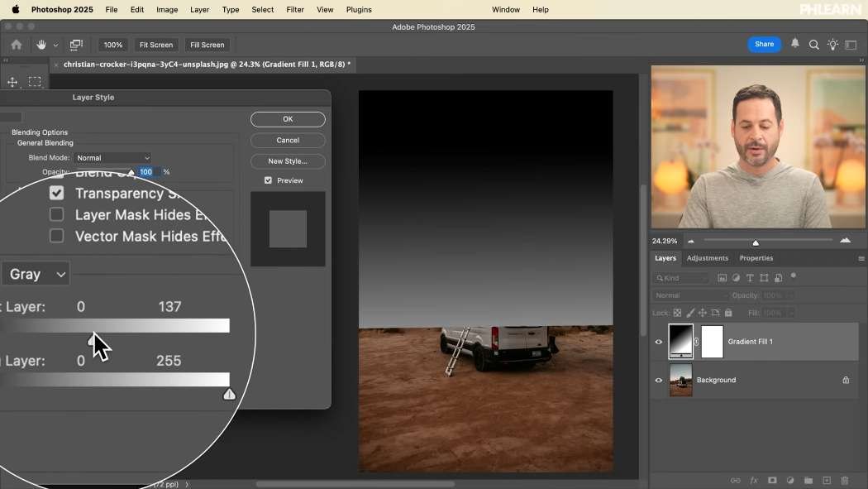Lock transparent pixels icon
This screenshot has height=489, width=868.
pos(677,313)
